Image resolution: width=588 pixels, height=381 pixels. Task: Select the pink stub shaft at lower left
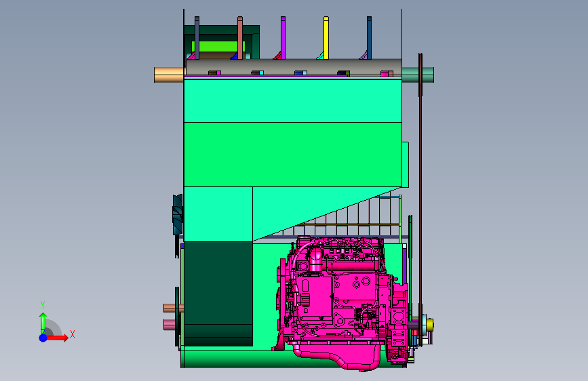pos(170,324)
